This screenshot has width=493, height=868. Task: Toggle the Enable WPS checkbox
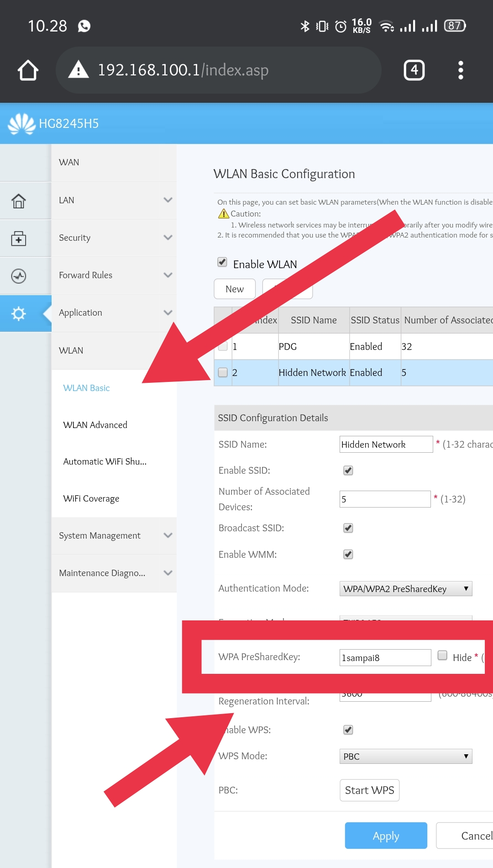(348, 730)
